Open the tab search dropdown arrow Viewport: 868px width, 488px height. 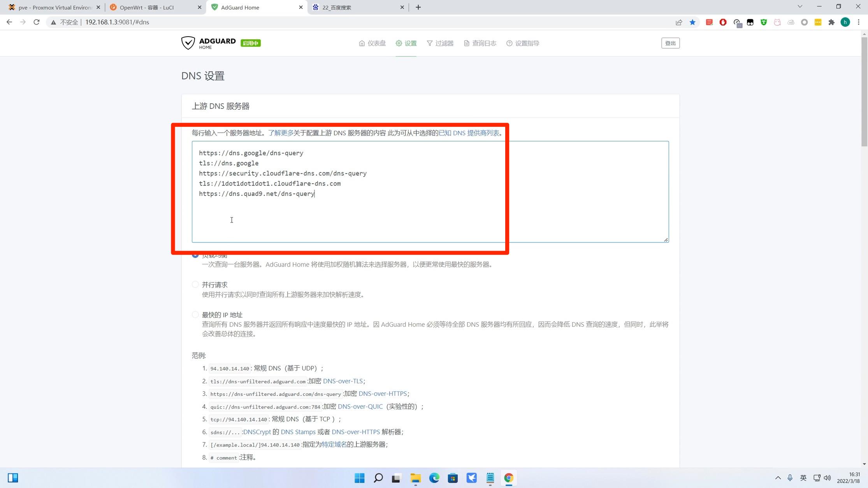tap(799, 7)
